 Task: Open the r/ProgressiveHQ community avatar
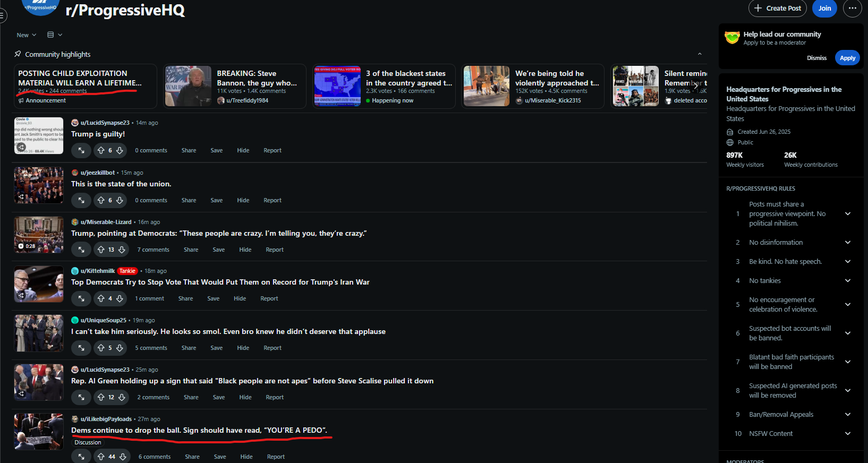[x=40, y=6]
